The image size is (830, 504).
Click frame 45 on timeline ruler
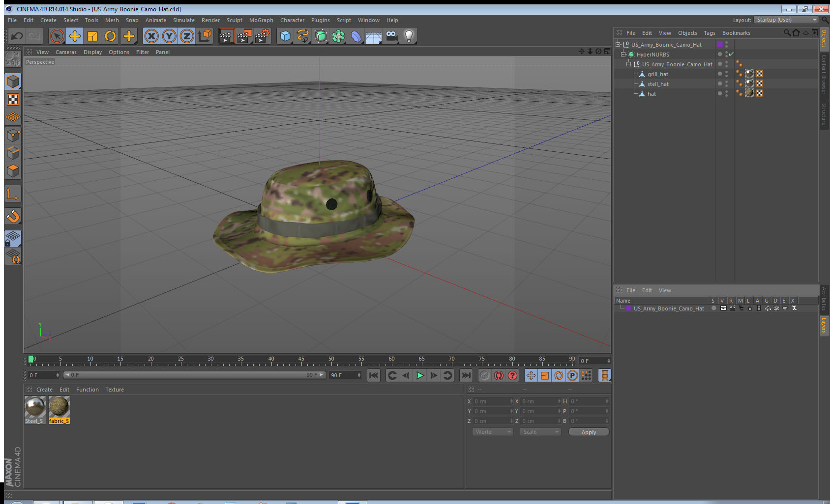point(301,359)
